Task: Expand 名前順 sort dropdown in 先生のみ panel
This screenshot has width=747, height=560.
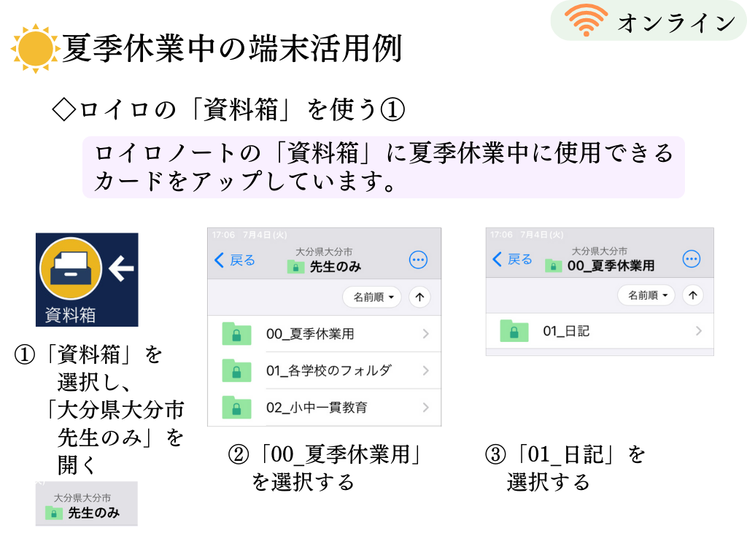Action: [371, 297]
